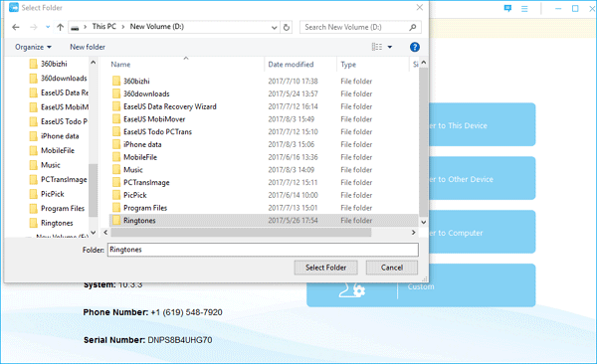
Task: Click Transfer to Computer in MobiMover
Action: click(x=482, y=232)
